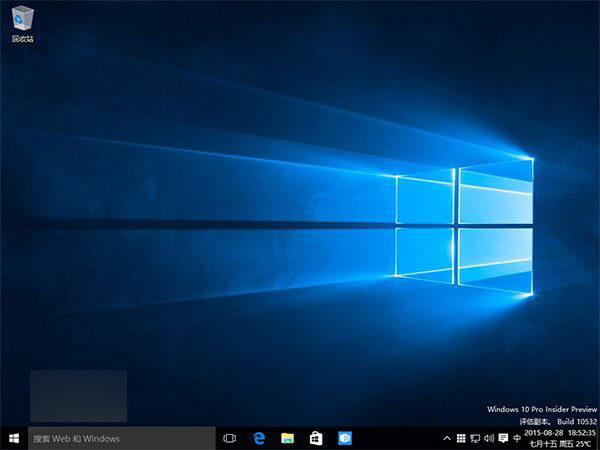Open the blue pinned app after Store
600x450 pixels.
(344, 438)
